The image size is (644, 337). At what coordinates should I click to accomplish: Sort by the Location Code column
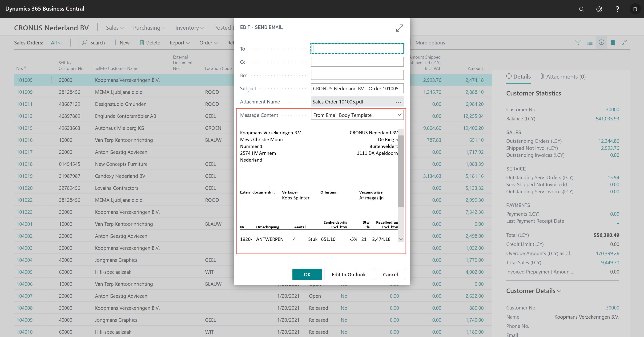218,68
